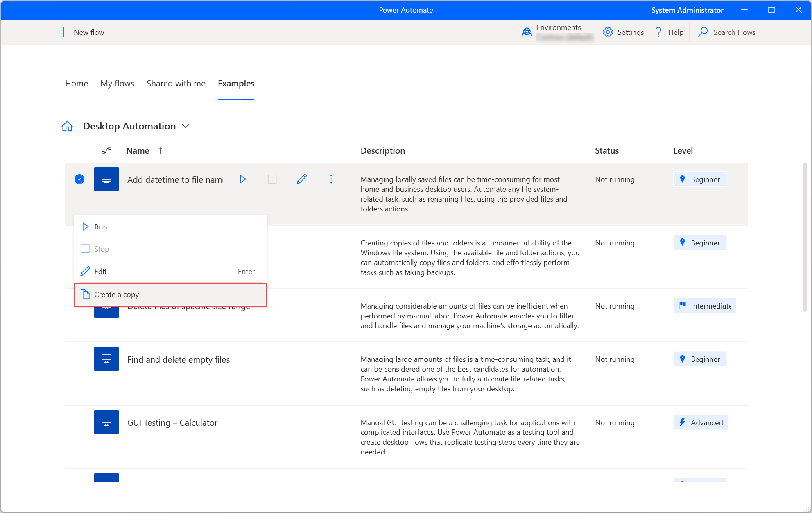Image resolution: width=812 pixels, height=513 pixels.
Task: Expand the Desktop Automation dropdown section
Action: (x=187, y=127)
